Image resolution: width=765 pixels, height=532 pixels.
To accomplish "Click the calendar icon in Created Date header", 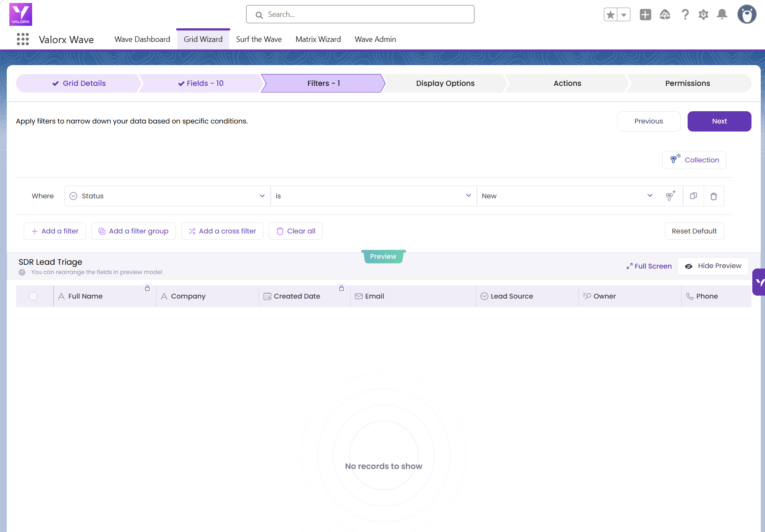I will pos(267,296).
